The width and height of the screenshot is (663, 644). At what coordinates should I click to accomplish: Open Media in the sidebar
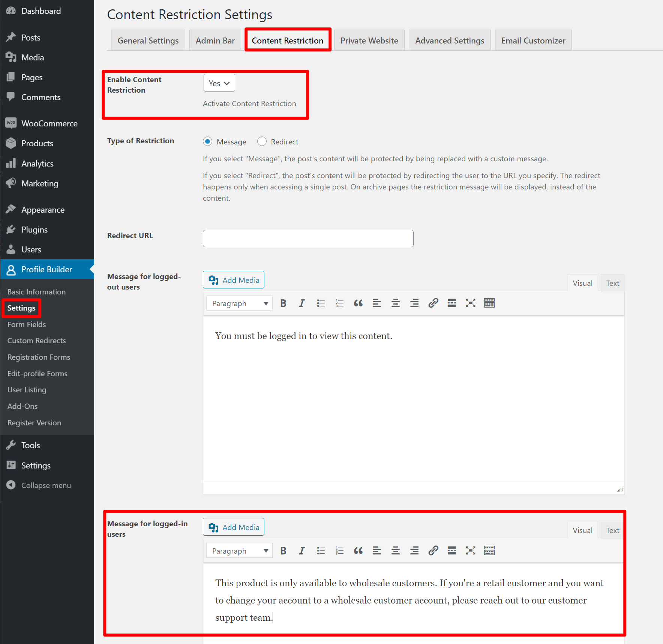[x=47, y=57]
